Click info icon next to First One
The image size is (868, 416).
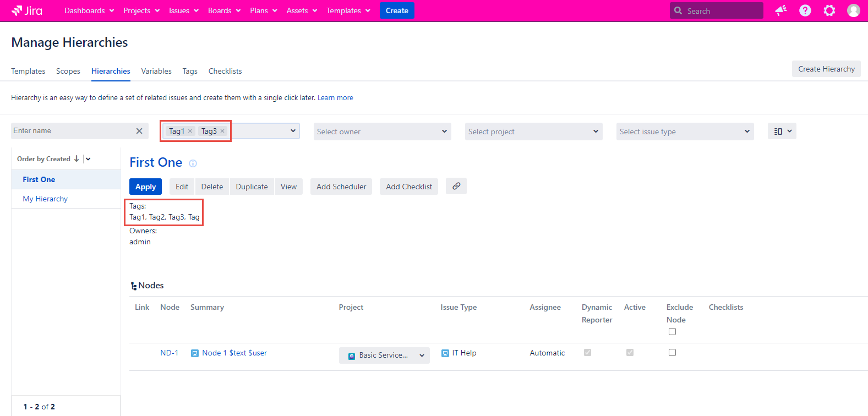[193, 163]
